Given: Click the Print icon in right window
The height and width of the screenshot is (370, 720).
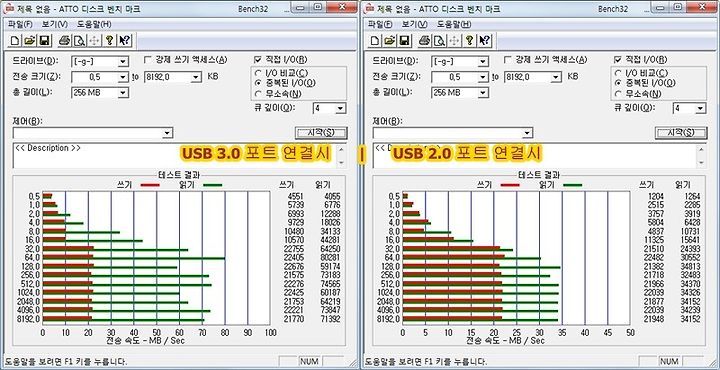Looking at the screenshot, I should point(425,40).
